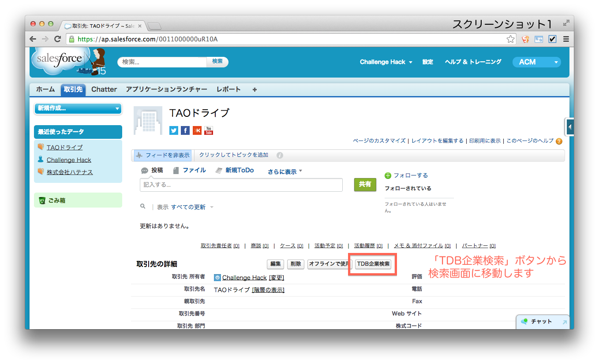The width and height of the screenshot is (599, 364).
Task: Click the 検索 search button
Action: click(217, 62)
